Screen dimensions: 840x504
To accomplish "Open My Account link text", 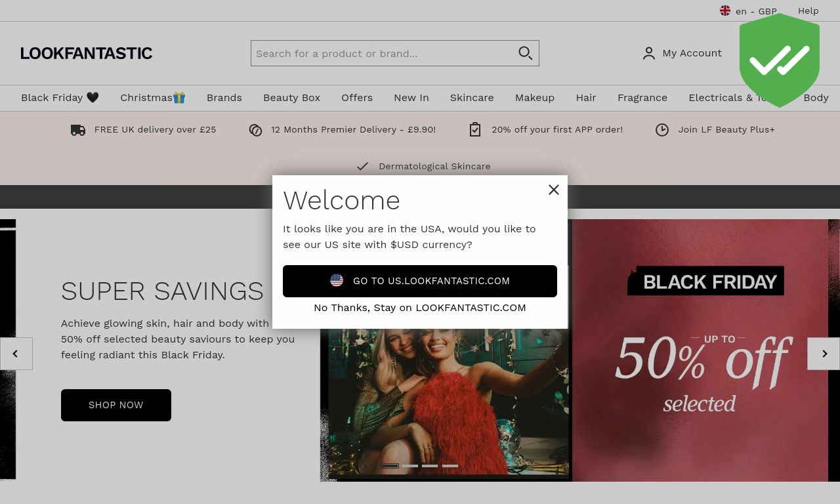I will tap(692, 53).
